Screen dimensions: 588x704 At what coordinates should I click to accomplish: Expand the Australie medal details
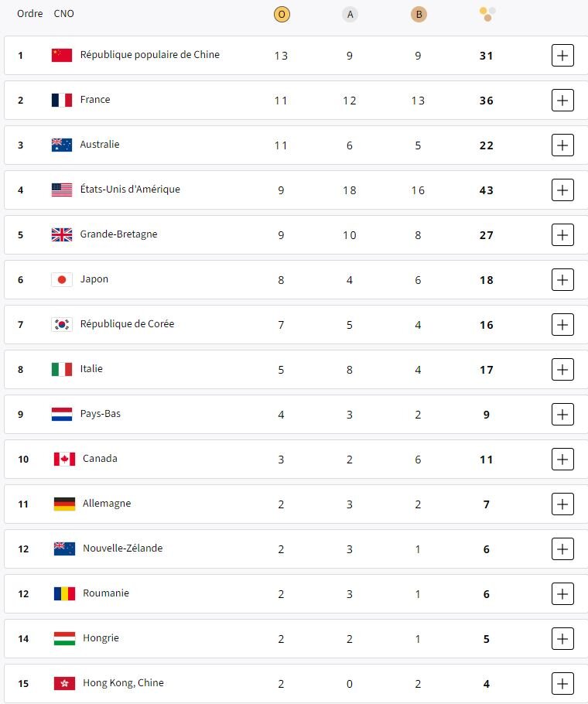coord(562,145)
